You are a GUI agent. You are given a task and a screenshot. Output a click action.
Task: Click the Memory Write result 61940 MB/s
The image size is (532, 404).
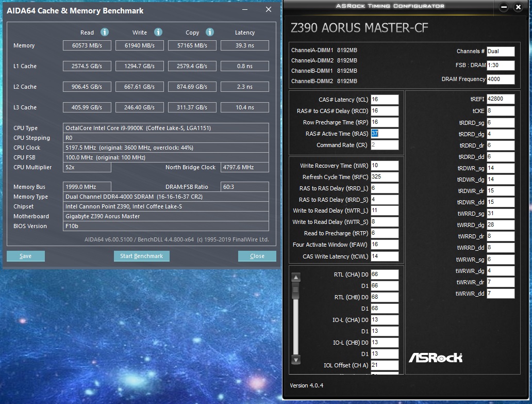point(140,45)
